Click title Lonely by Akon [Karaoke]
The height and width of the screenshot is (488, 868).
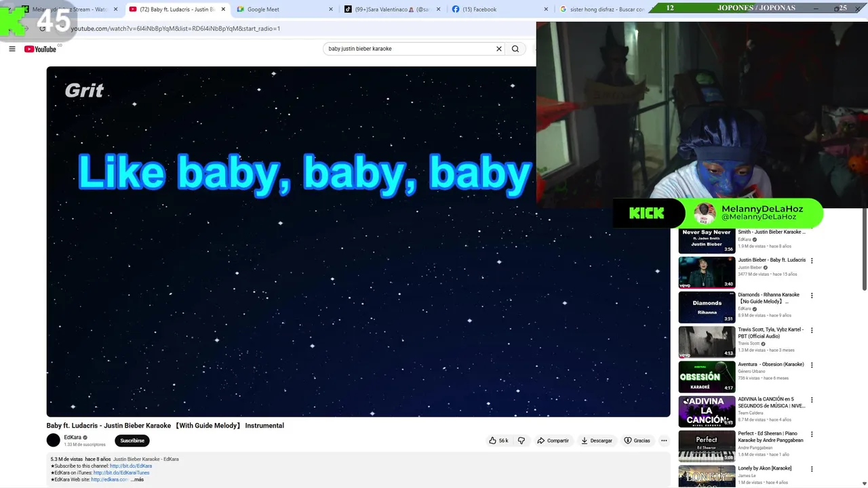click(x=765, y=468)
